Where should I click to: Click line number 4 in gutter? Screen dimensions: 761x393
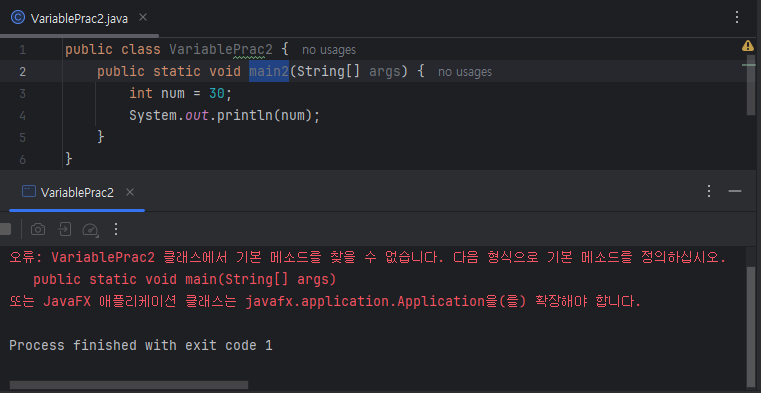[x=22, y=116]
